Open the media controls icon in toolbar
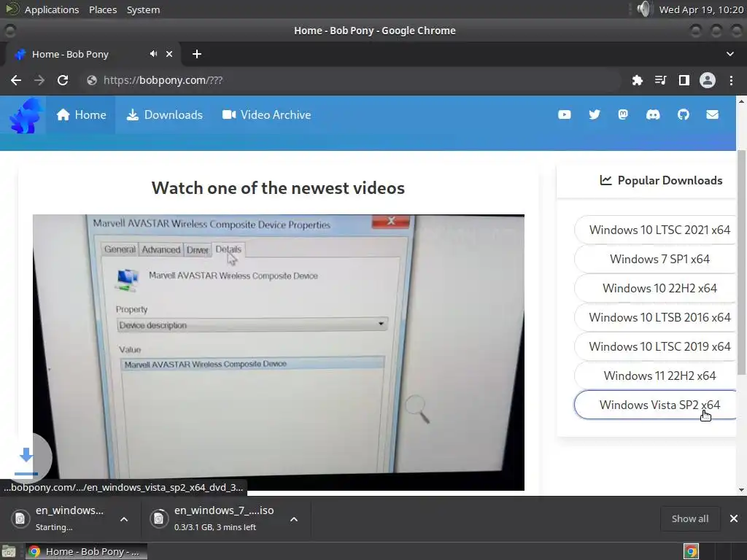747x560 pixels. [660, 80]
